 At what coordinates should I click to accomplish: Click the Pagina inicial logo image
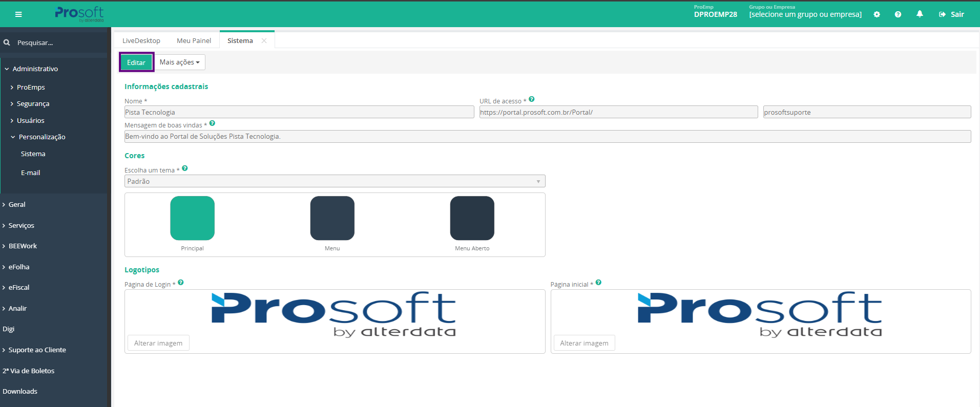pos(760,314)
